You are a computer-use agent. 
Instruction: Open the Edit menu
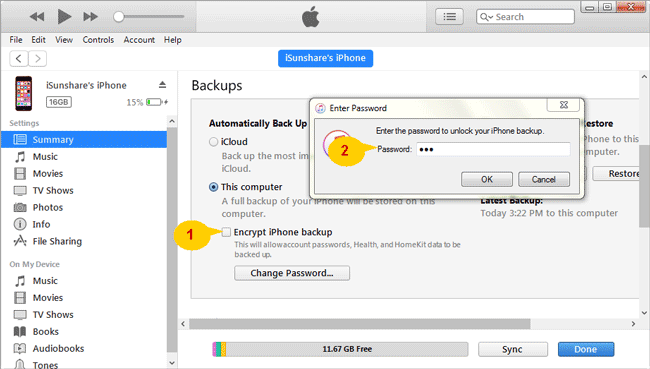click(38, 40)
